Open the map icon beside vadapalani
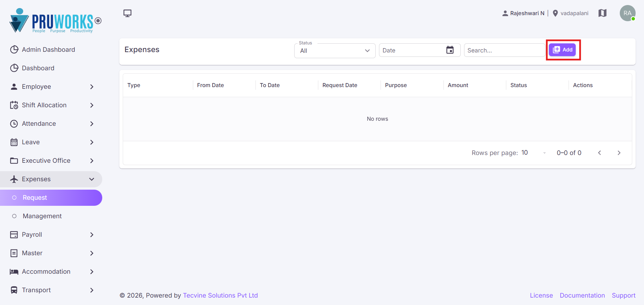This screenshot has height=305, width=644. (x=602, y=13)
